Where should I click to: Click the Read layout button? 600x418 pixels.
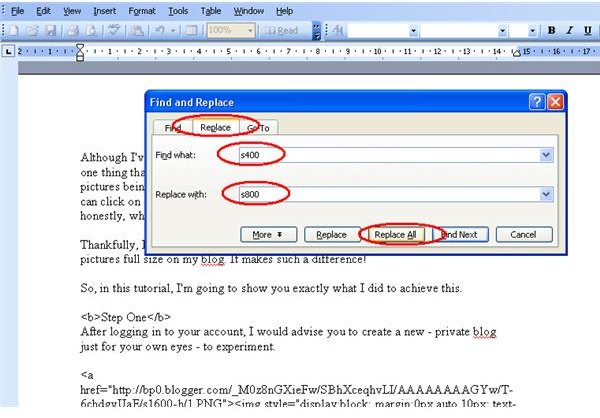click(x=281, y=31)
